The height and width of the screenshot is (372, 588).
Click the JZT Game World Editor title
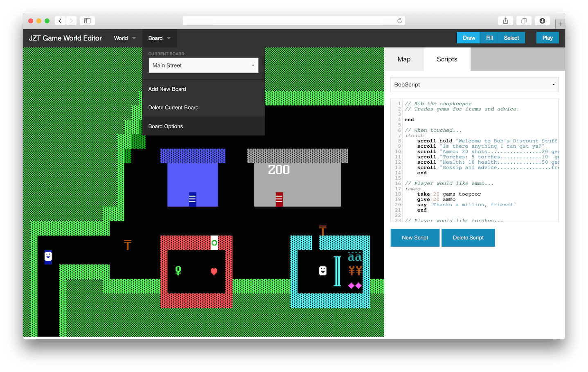click(x=65, y=38)
